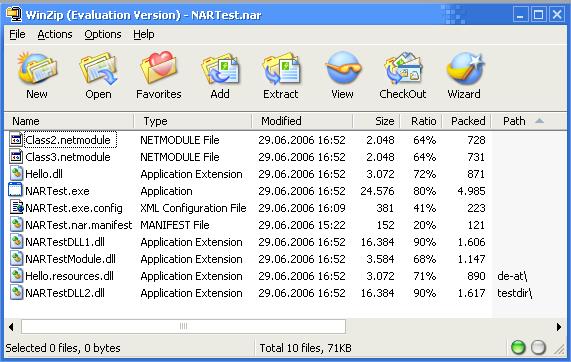Sort by the Size column header

pos(376,121)
